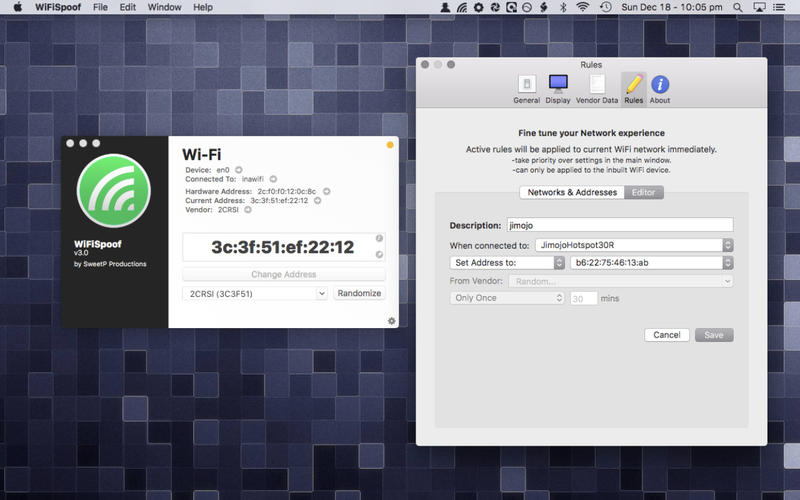Screen dimensions: 800x500
Task: Open the Help menu
Action: 203,7
